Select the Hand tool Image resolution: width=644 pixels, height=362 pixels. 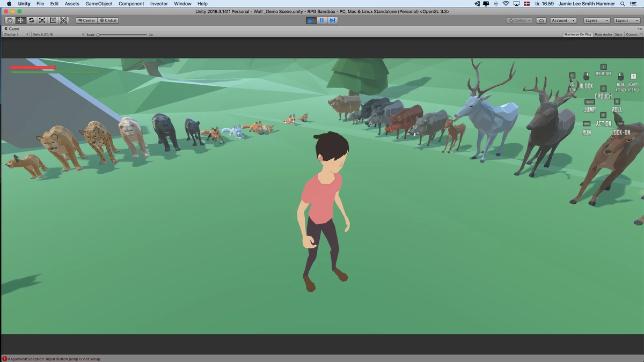pos(10,20)
